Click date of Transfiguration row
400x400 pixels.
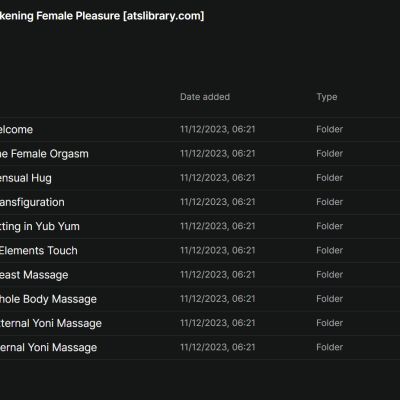(x=218, y=202)
